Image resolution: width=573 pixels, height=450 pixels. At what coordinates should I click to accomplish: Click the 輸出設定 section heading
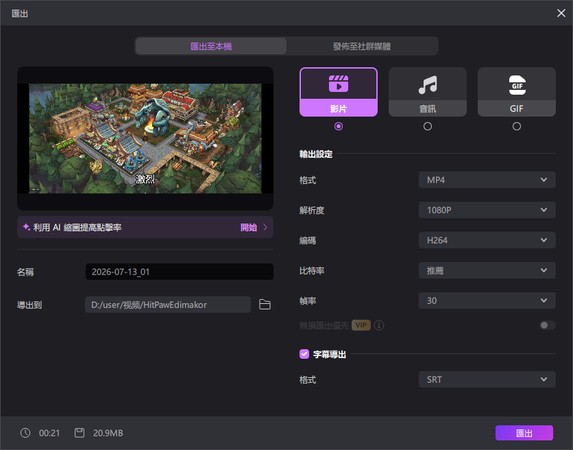[x=316, y=154]
